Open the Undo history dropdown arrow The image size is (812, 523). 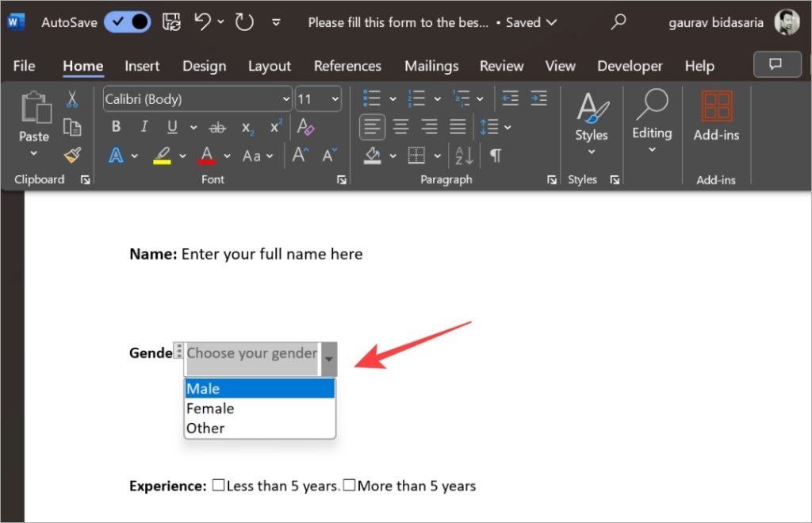pos(220,21)
